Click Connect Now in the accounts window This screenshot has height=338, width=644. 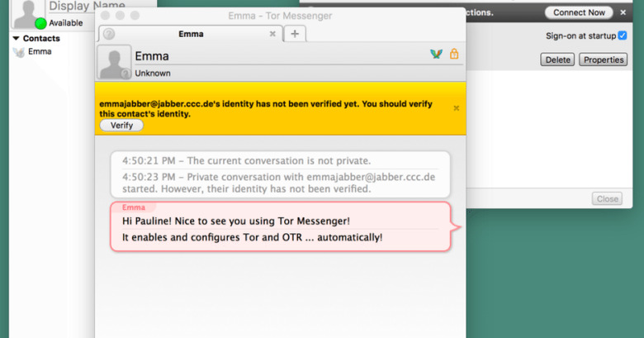[x=579, y=12]
